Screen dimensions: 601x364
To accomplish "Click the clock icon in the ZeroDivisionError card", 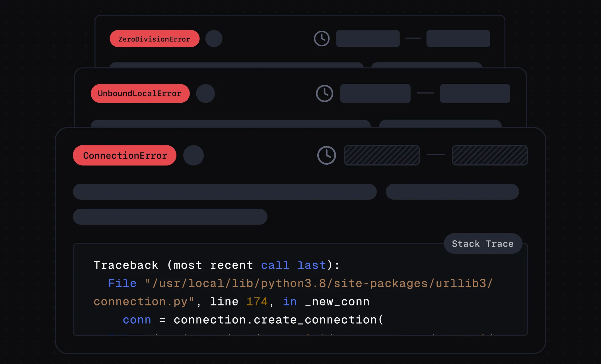I will click(x=322, y=38).
